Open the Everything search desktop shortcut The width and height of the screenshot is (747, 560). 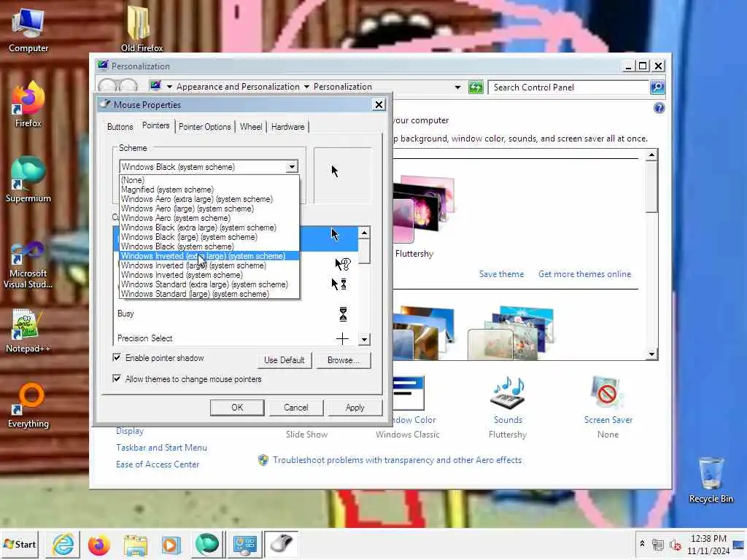(28, 405)
